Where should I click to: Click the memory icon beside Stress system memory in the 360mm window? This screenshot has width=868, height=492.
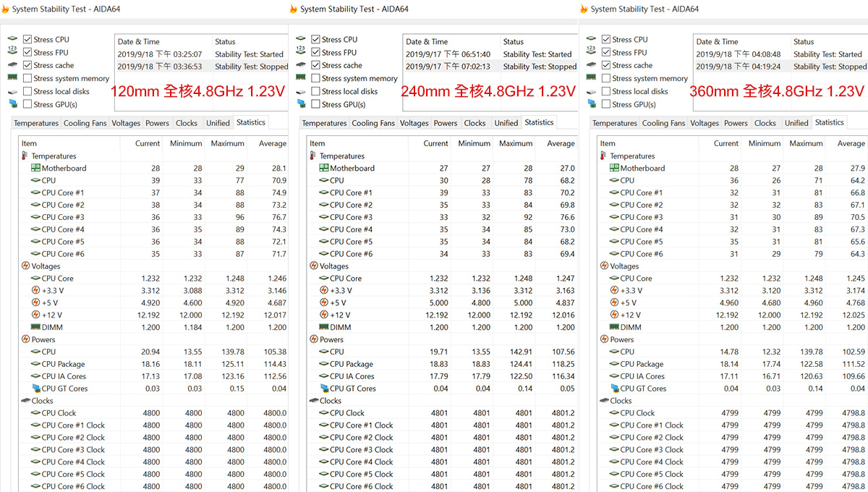(591, 78)
